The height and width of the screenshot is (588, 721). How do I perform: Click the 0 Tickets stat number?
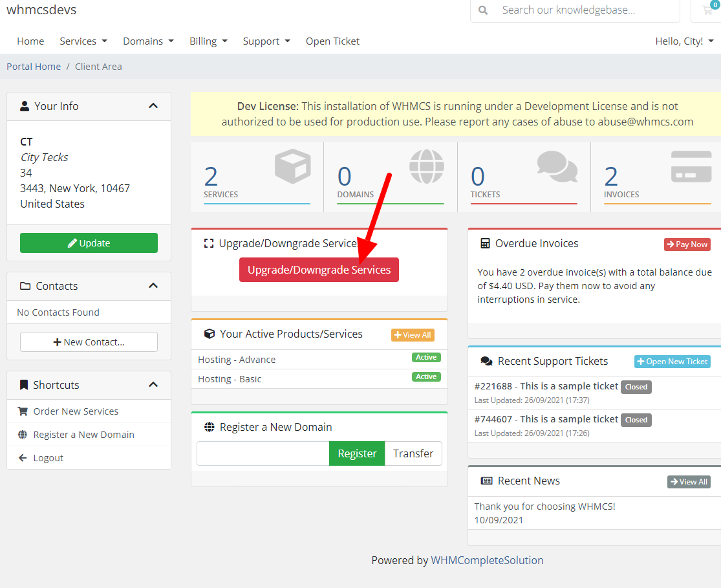(478, 177)
